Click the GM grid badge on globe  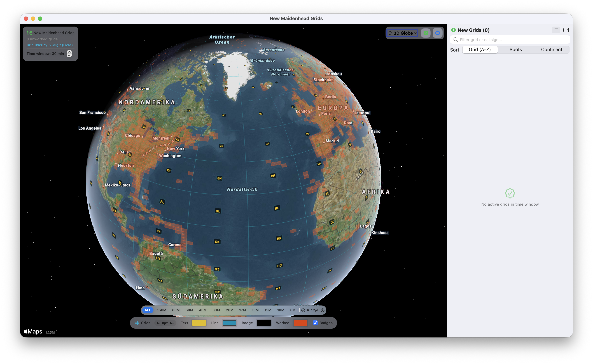coord(219,178)
